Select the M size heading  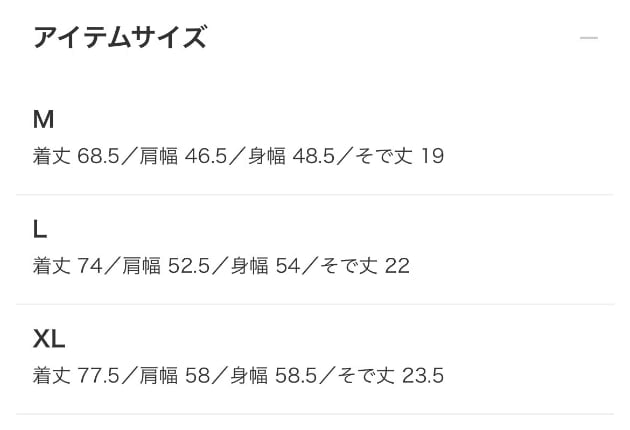[43, 119]
